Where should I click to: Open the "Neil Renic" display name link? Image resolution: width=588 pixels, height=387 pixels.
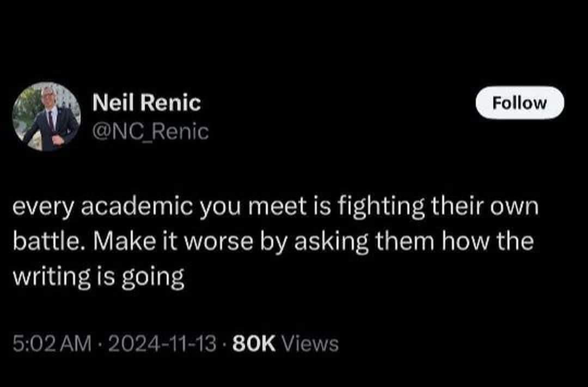pyautogui.click(x=147, y=102)
